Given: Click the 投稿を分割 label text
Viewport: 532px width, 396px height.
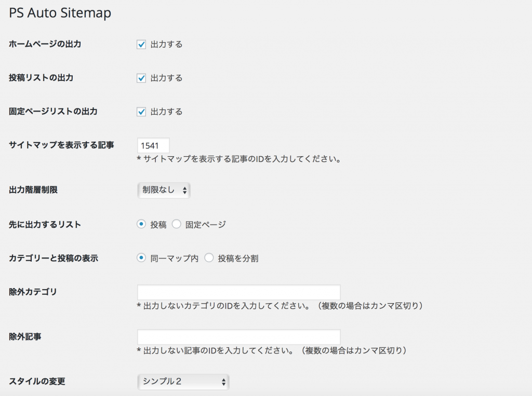Looking at the screenshot, I should pyautogui.click(x=238, y=258).
